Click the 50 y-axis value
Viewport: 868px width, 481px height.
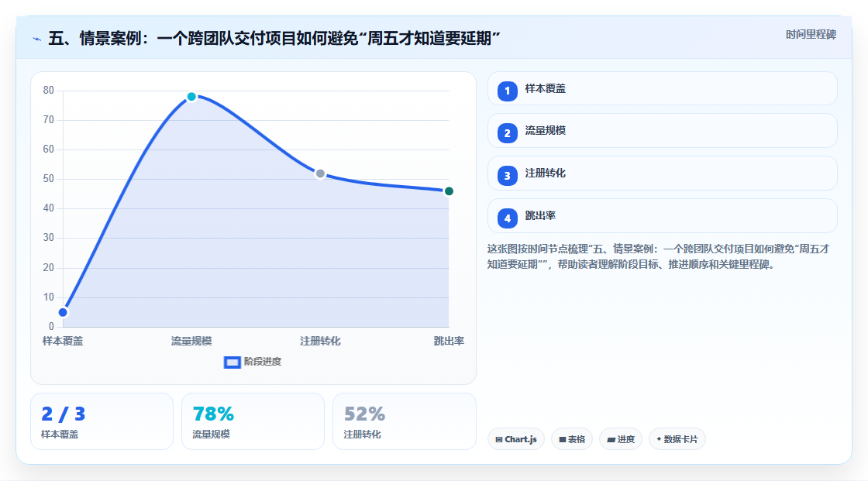pos(49,179)
